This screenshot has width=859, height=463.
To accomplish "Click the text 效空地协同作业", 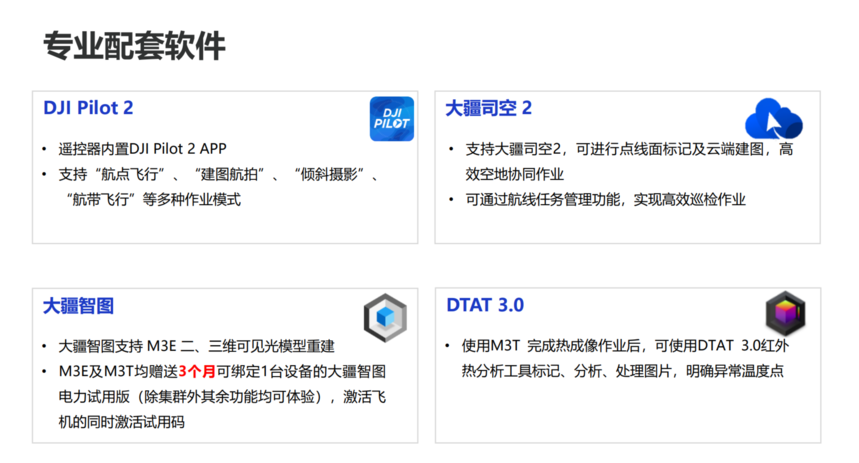I will point(514,174).
